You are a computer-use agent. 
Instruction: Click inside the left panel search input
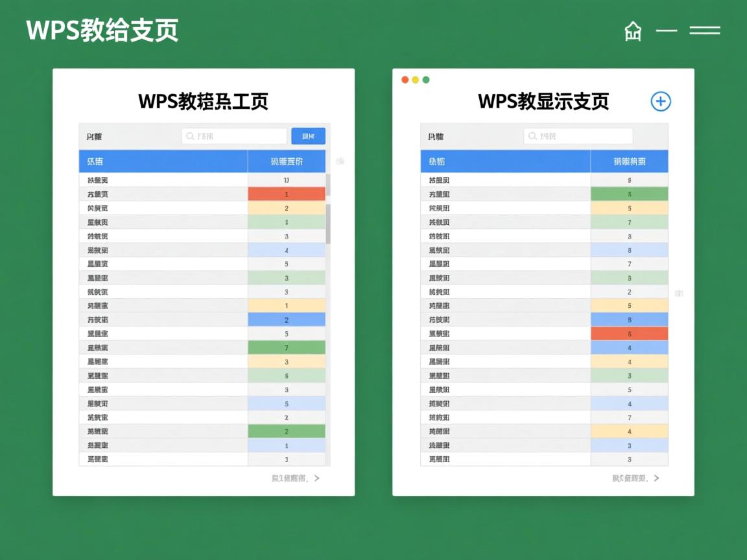233,136
